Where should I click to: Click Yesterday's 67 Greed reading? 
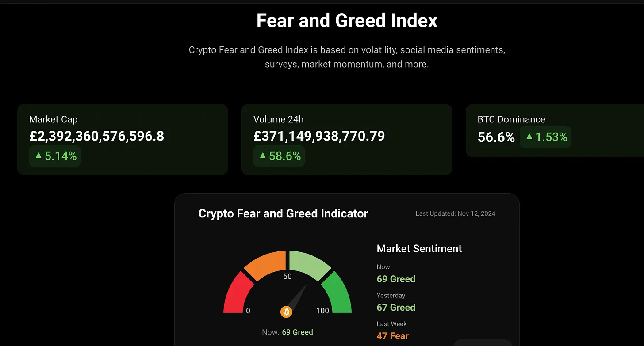pos(396,307)
